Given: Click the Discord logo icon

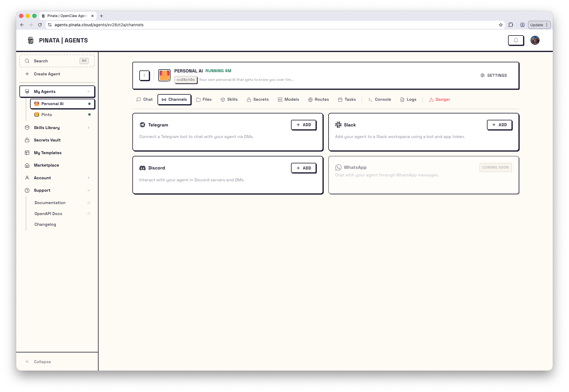Looking at the screenshot, I should [x=142, y=168].
